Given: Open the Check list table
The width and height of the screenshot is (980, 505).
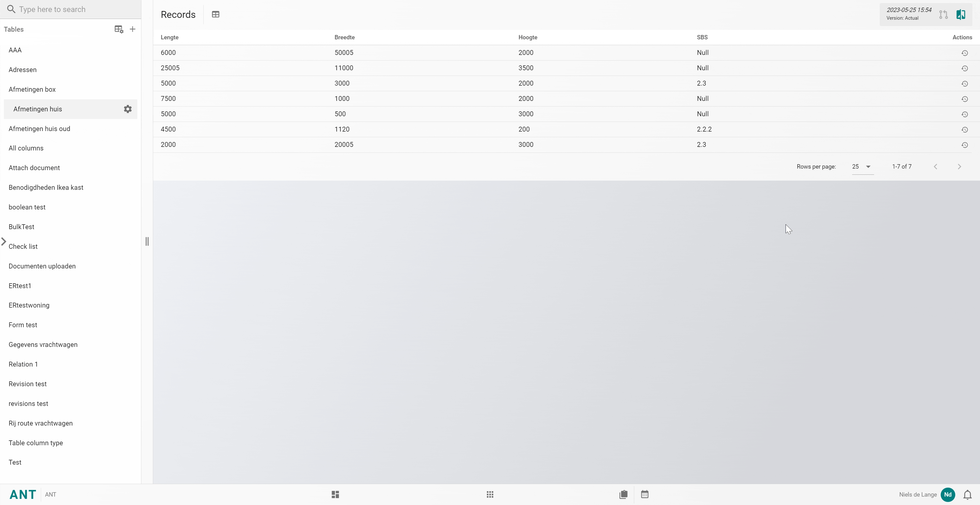Looking at the screenshot, I should [x=70, y=246].
